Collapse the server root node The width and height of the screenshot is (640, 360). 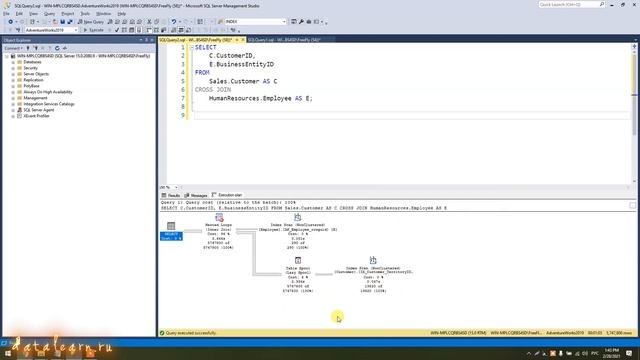7,56
